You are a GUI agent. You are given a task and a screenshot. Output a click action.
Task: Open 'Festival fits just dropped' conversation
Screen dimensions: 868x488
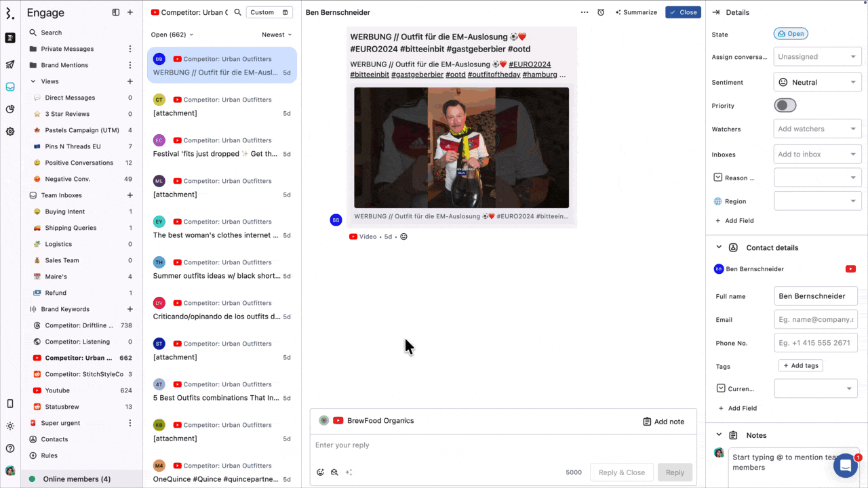(222, 147)
